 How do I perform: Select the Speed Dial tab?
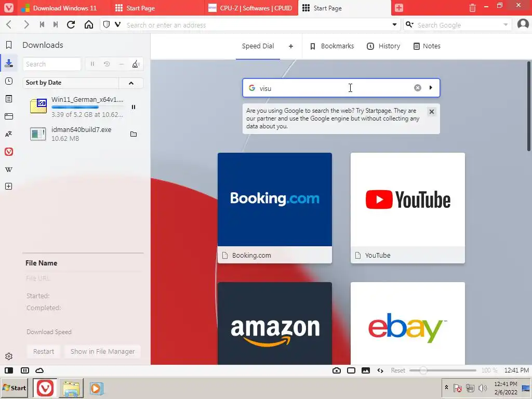(258, 46)
